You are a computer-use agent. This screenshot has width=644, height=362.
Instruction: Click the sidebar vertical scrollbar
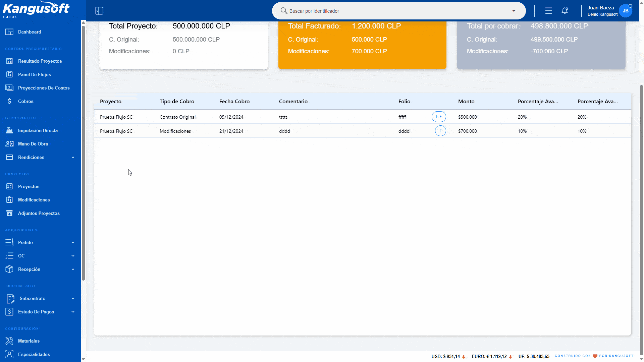pyautogui.click(x=83, y=153)
